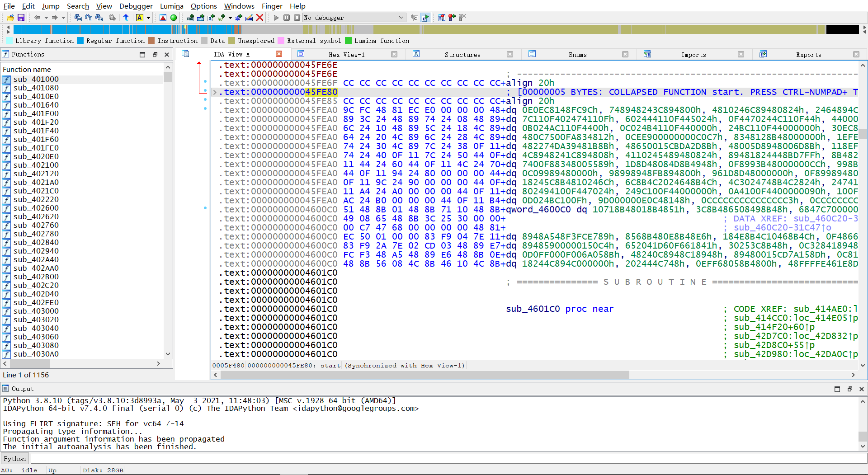Image resolution: width=868 pixels, height=475 pixels.
Task: Open the Lumina menu
Action: click(x=171, y=6)
